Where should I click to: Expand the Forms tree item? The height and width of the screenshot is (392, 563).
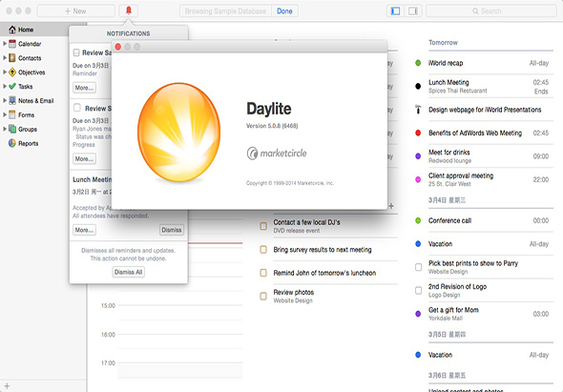[5, 114]
